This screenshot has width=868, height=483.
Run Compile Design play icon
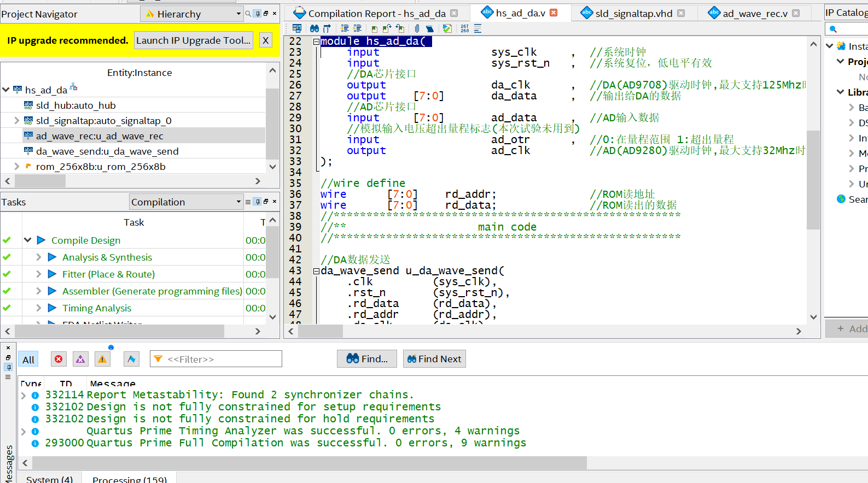41,240
